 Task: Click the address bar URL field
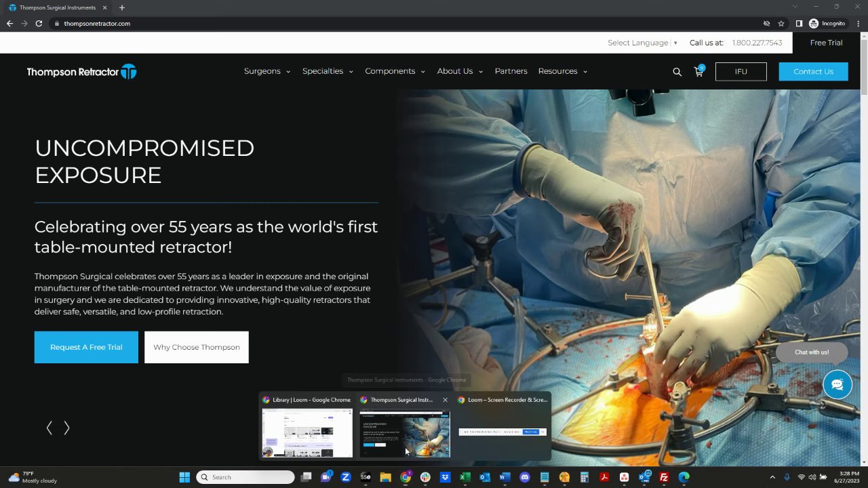(407, 23)
